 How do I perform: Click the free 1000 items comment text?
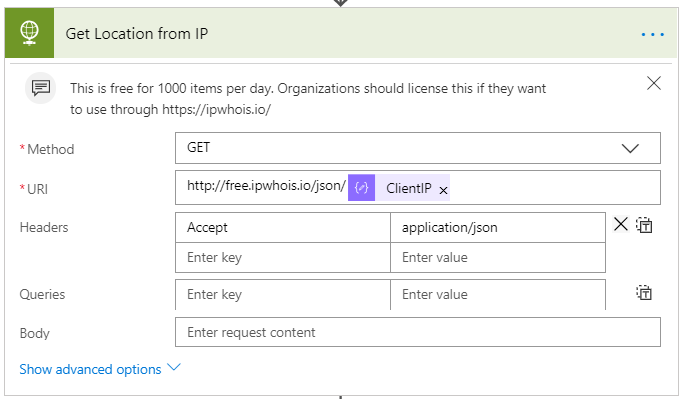point(308,99)
